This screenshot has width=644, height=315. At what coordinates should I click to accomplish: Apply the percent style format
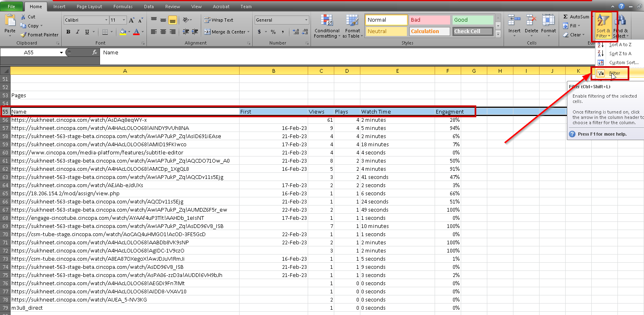click(x=273, y=31)
